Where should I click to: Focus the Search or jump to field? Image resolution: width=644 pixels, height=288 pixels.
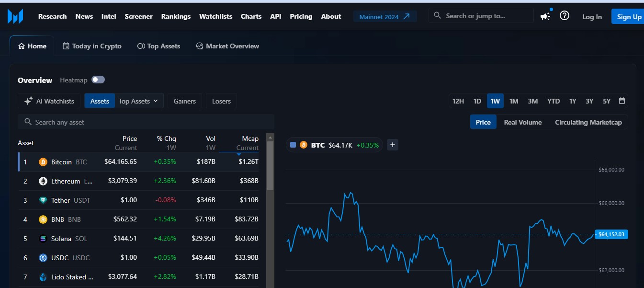click(481, 15)
